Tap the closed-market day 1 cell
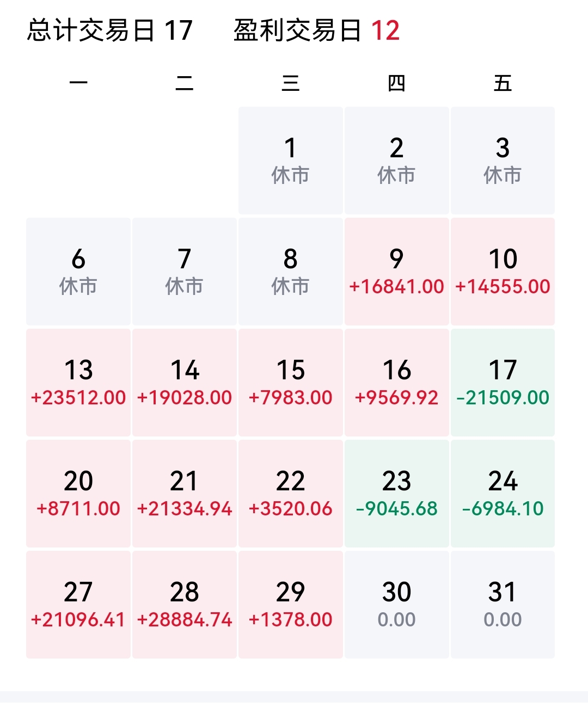 pyautogui.click(x=290, y=161)
